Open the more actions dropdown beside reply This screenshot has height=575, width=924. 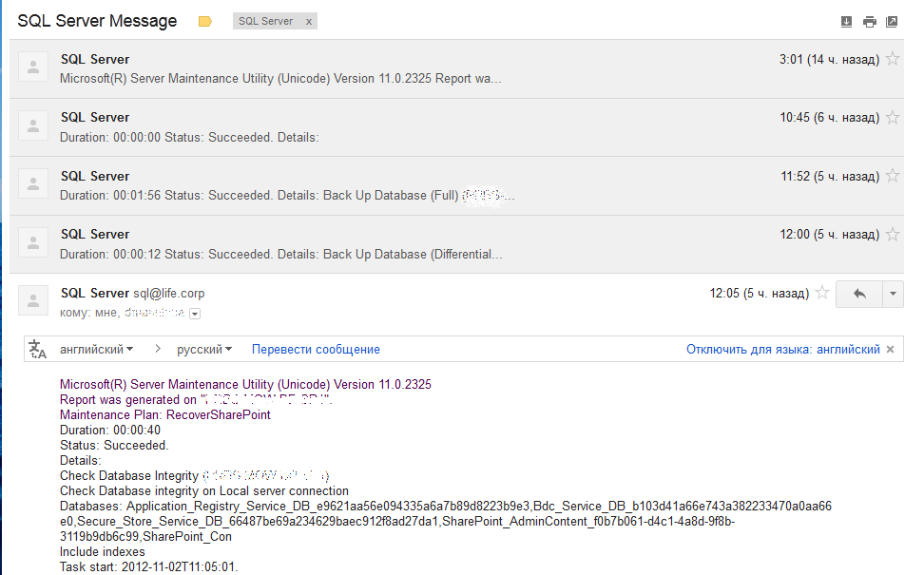tap(893, 294)
